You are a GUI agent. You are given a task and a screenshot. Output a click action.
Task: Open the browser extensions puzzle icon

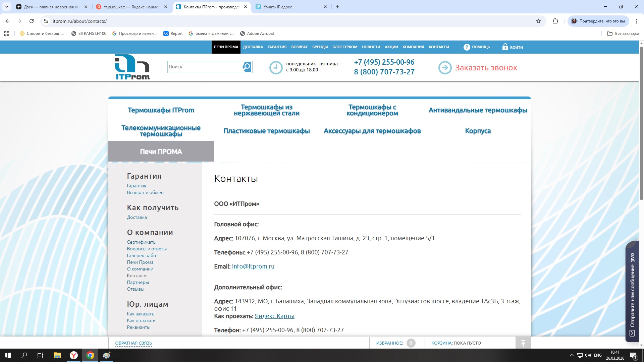pyautogui.click(x=555, y=21)
